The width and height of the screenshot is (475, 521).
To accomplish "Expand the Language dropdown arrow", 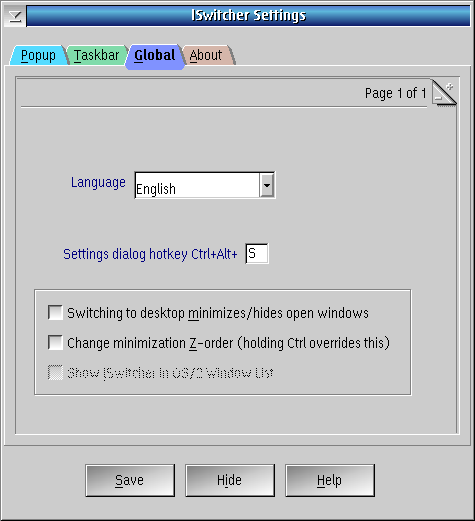I will [267, 185].
